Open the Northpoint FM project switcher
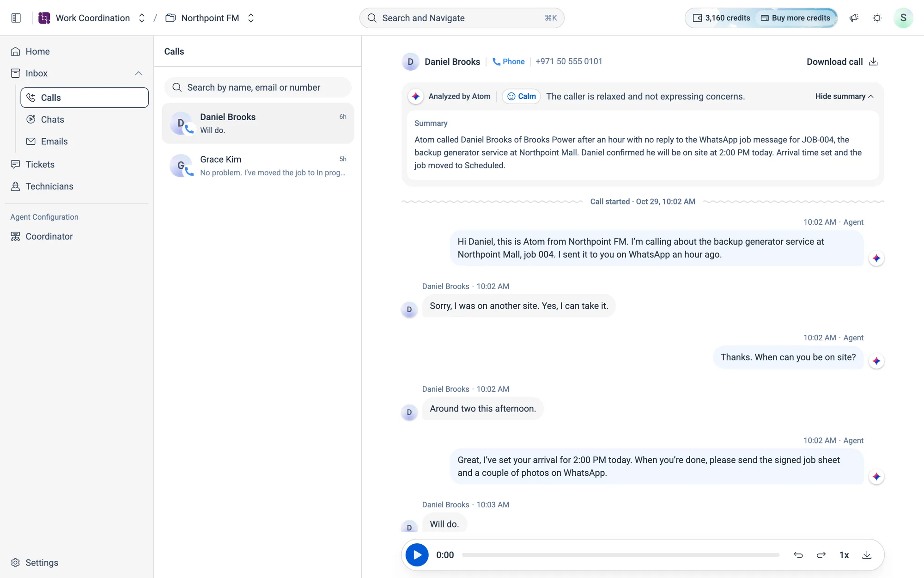The width and height of the screenshot is (924, 578). [251, 18]
